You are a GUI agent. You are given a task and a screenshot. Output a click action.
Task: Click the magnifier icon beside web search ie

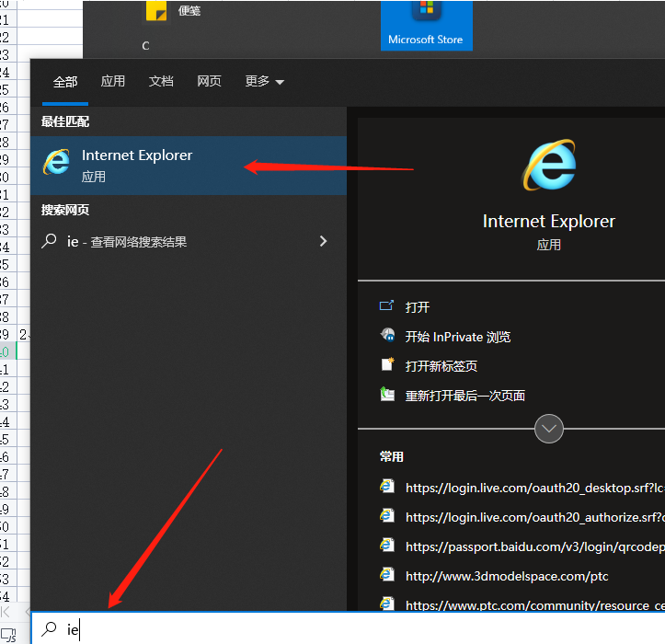pyautogui.click(x=49, y=241)
